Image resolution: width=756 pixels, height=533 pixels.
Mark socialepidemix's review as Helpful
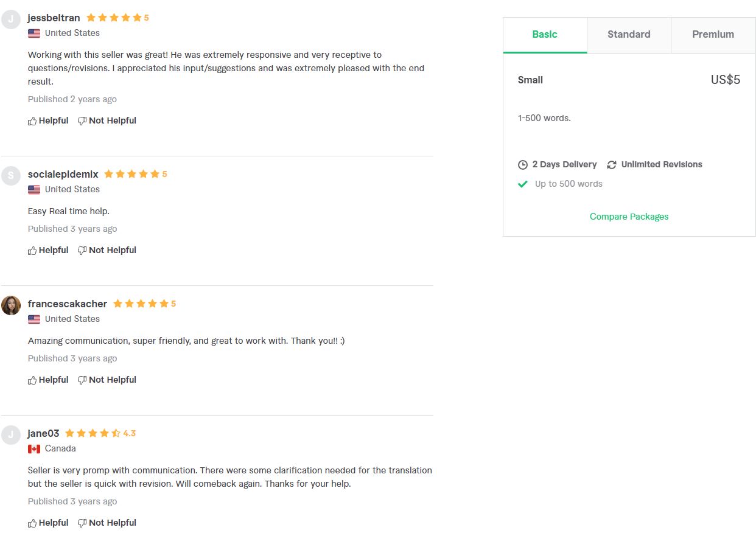pos(48,250)
